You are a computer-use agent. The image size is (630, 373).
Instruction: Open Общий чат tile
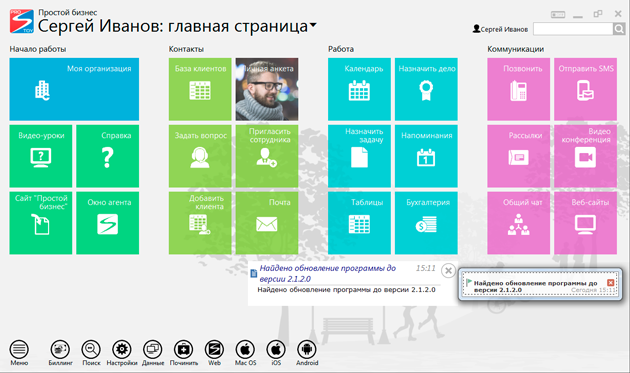[x=518, y=223]
